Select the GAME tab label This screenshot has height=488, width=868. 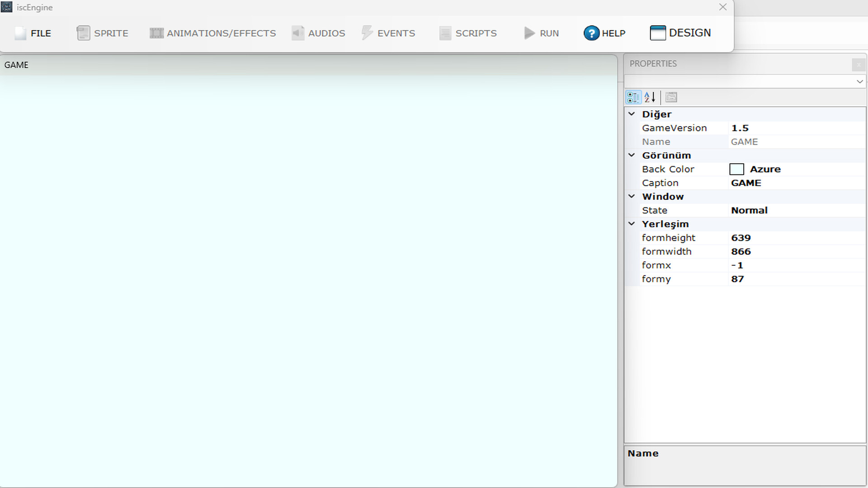(16, 65)
